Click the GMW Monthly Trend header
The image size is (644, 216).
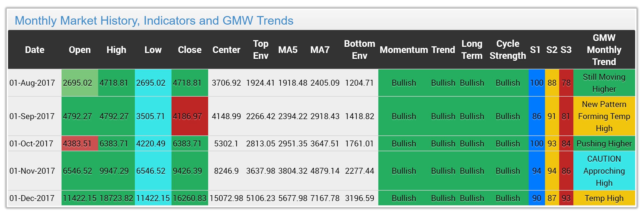click(x=604, y=50)
